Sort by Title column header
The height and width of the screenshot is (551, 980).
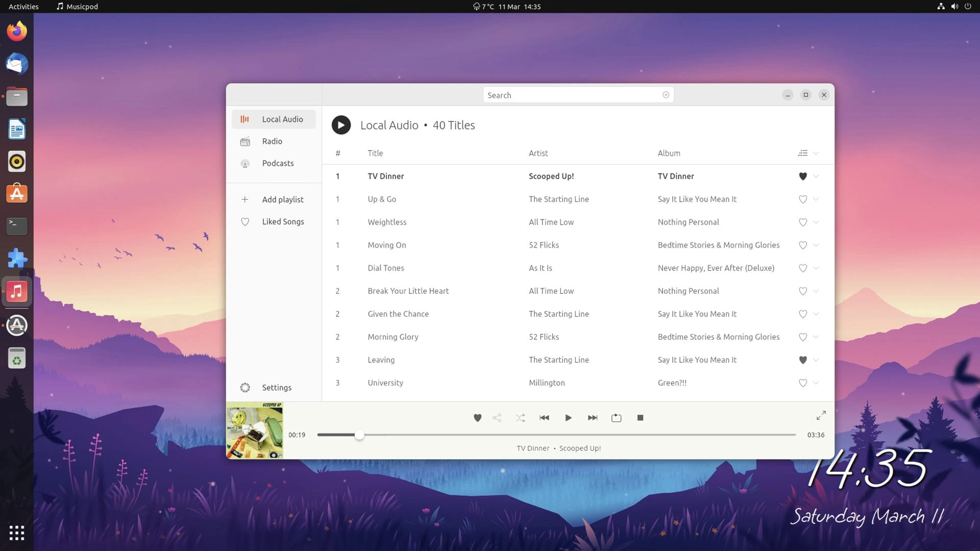click(x=375, y=153)
